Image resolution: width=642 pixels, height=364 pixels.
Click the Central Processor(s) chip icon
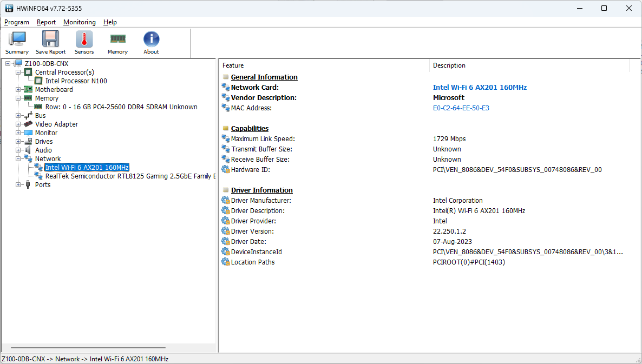pyautogui.click(x=28, y=72)
